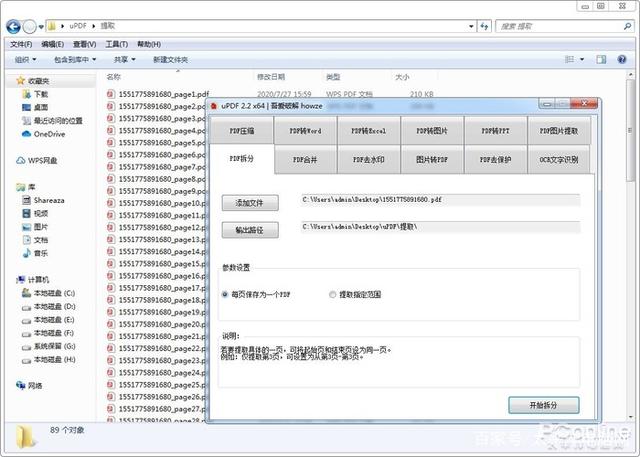Open 系统保留 (G:) drive
This screenshot has height=457, width=640.
[x=49, y=346]
